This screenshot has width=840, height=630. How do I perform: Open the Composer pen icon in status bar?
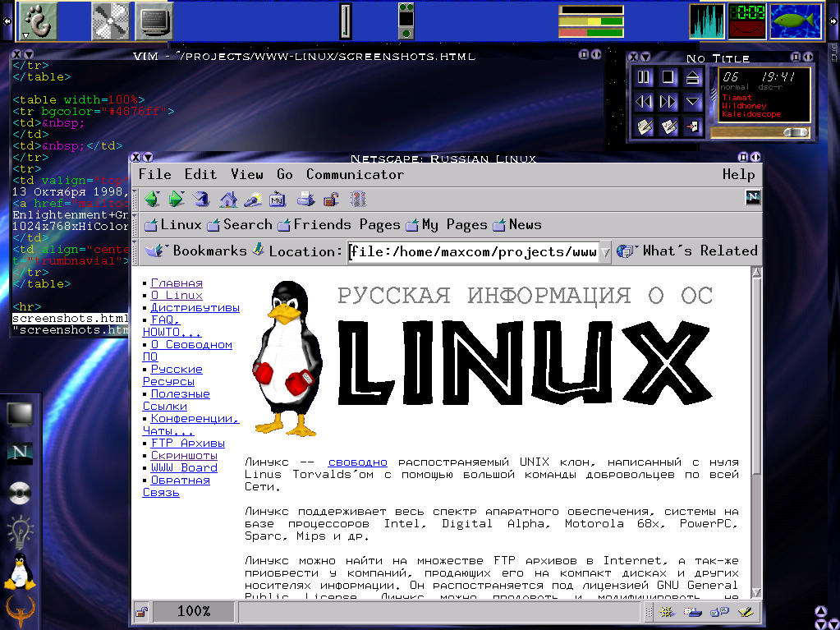[746, 611]
